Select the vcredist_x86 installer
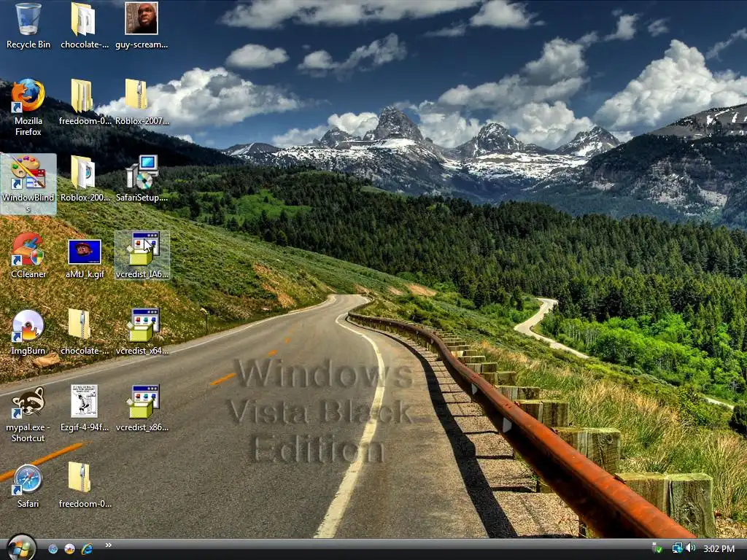 [x=142, y=408]
